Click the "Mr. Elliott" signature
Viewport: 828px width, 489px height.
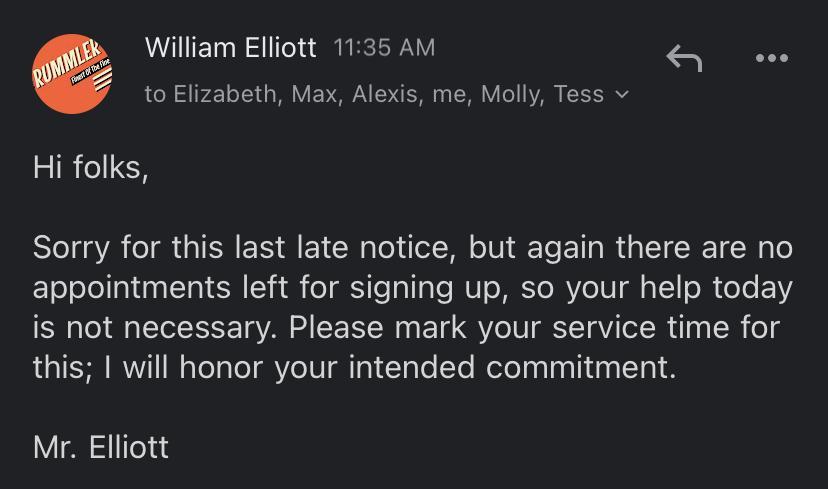101,446
